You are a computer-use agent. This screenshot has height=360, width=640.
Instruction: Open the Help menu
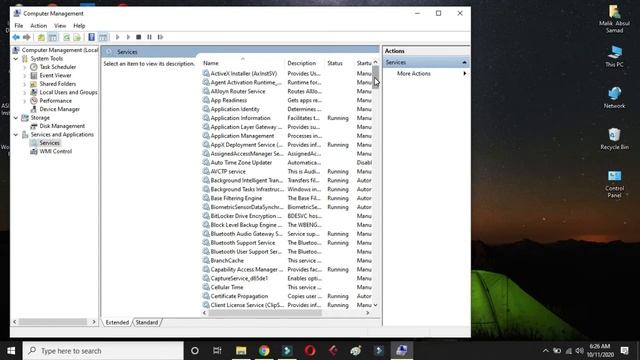79,26
